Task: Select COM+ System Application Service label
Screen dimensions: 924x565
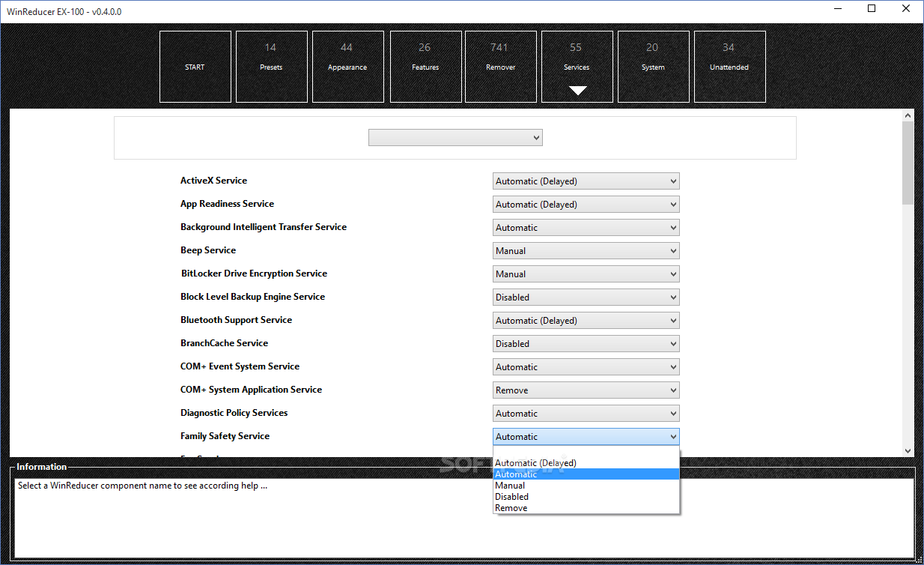Action: (251, 390)
